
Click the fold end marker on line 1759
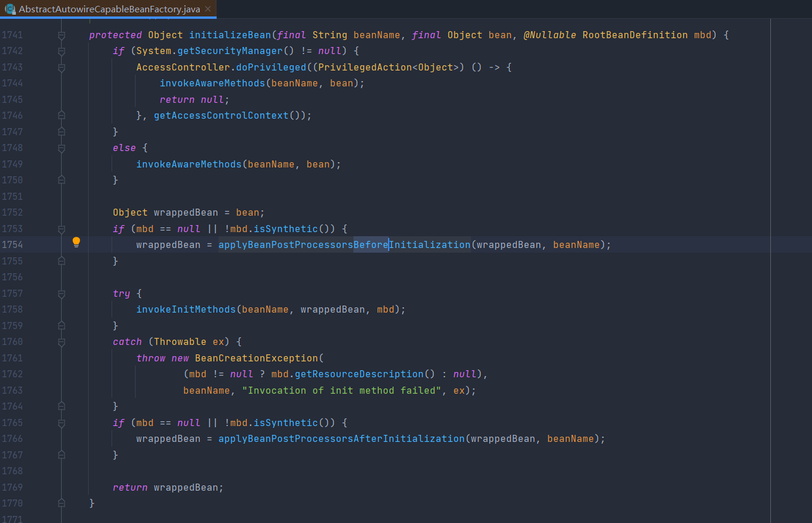click(62, 326)
